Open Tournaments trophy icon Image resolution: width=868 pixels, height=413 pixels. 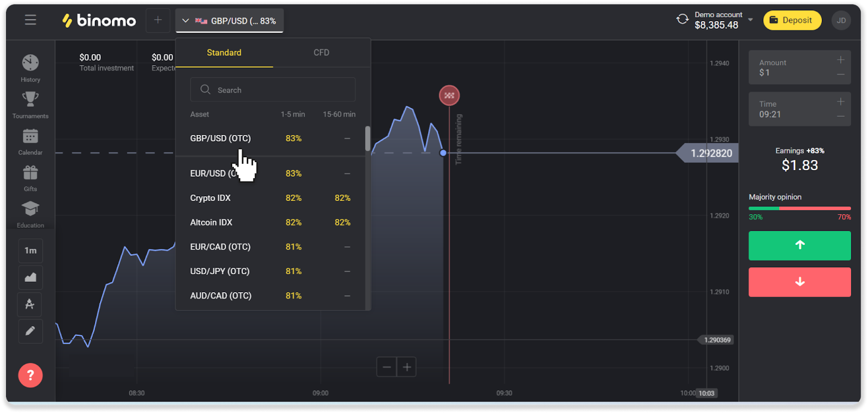pyautogui.click(x=30, y=105)
